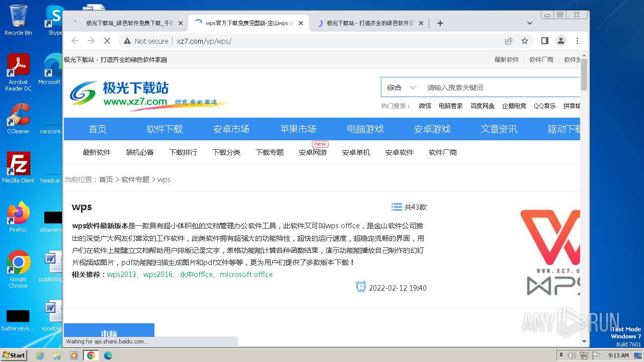Open Google Chrome desktop shortcut
644x362 pixels.
[18, 269]
